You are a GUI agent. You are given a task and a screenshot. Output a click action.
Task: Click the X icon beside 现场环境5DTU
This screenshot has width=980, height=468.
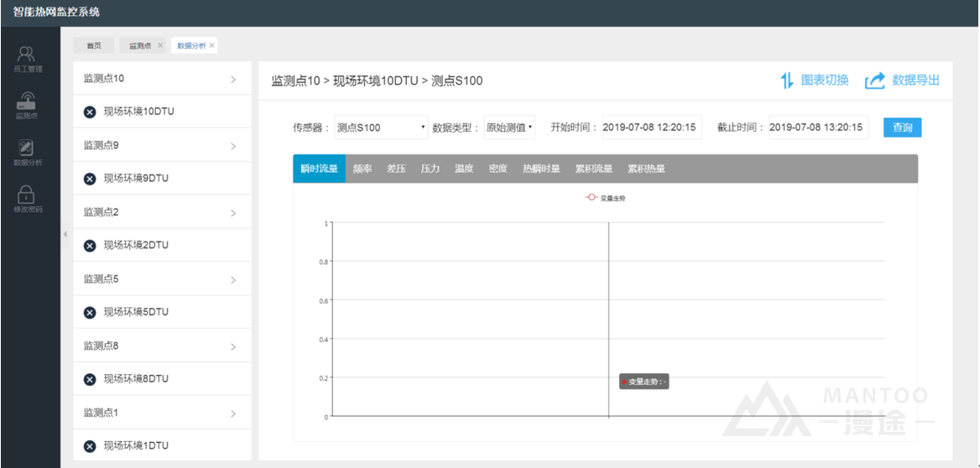coord(90,312)
